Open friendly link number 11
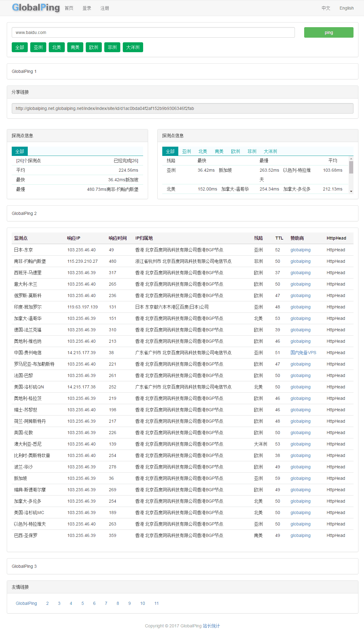 point(157,603)
